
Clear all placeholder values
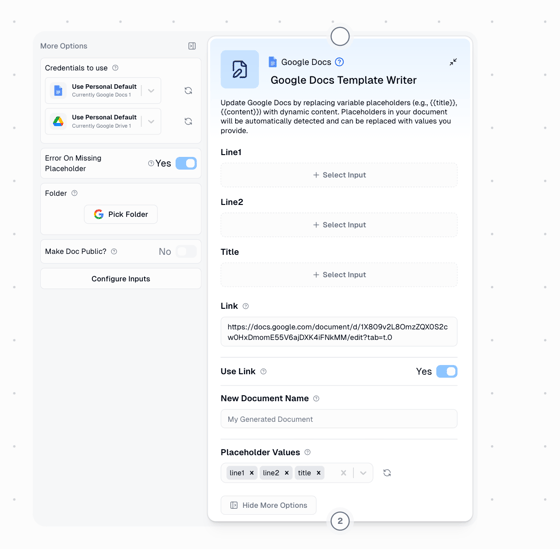[344, 473]
